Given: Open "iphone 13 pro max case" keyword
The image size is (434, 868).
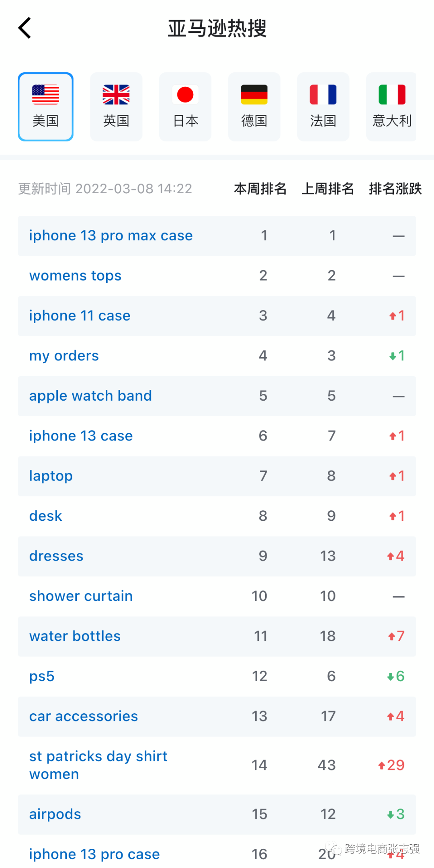Looking at the screenshot, I should [x=111, y=235].
